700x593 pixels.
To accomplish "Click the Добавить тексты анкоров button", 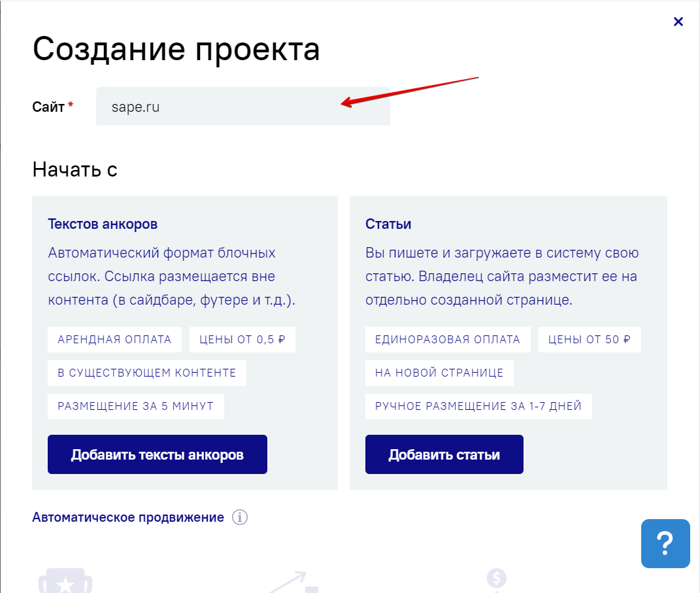I will (157, 454).
